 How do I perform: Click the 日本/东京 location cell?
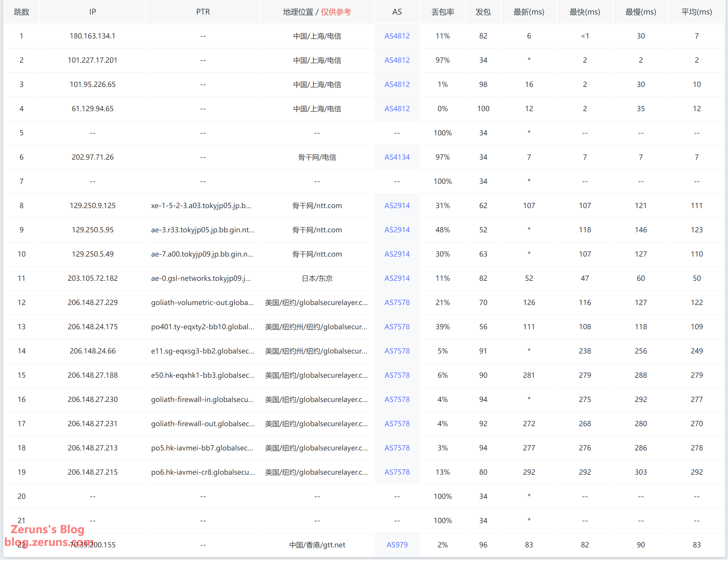(x=317, y=278)
